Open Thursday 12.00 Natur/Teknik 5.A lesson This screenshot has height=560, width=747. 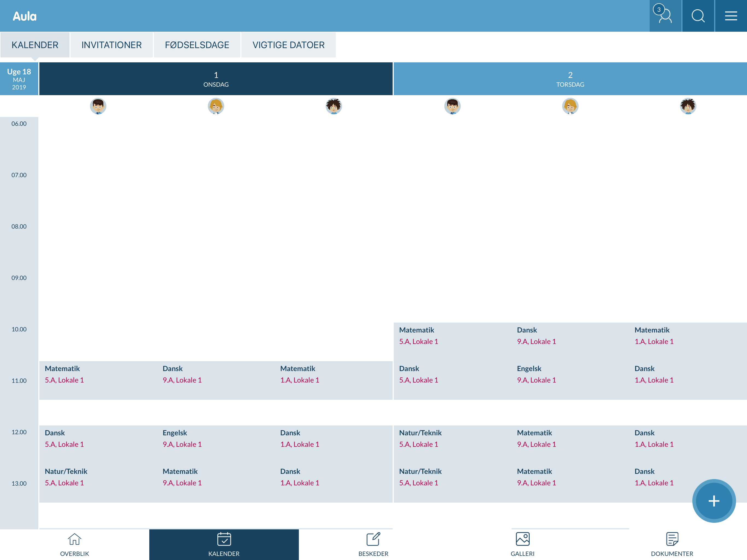[x=420, y=438]
